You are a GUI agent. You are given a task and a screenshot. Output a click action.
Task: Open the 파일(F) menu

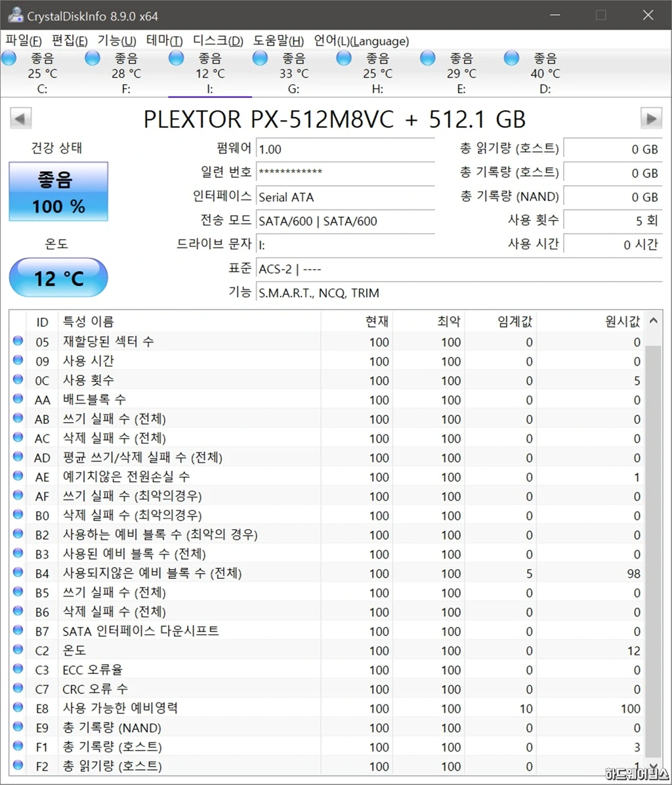click(x=24, y=41)
